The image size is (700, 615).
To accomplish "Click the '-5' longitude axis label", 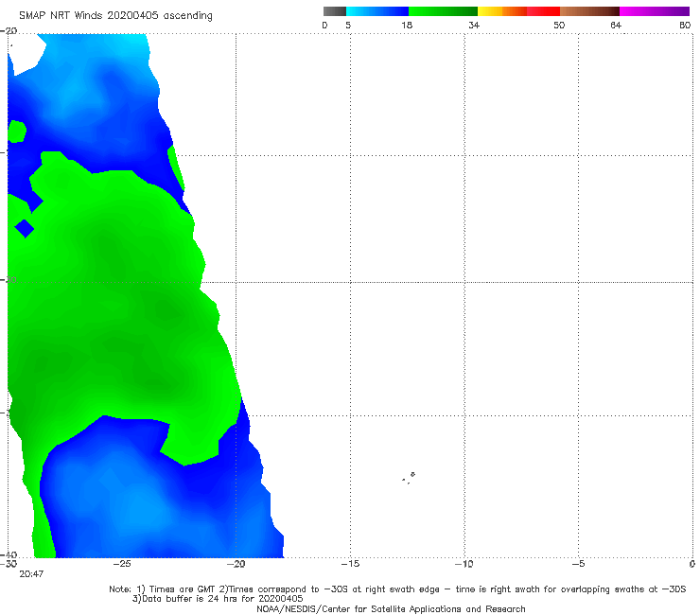I will coord(578,564).
